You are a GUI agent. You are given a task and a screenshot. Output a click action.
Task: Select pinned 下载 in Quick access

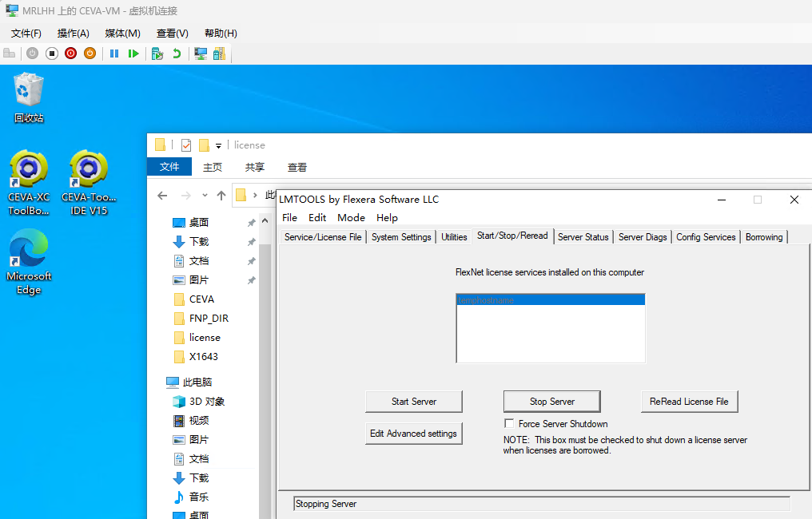click(199, 242)
